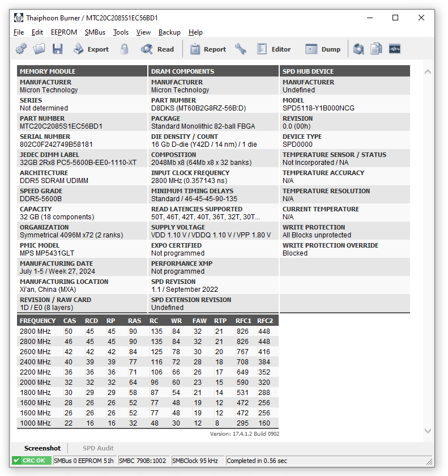Click the 1800 MHz frequency row
The width and height of the screenshot is (448, 476).
pyautogui.click(x=148, y=393)
